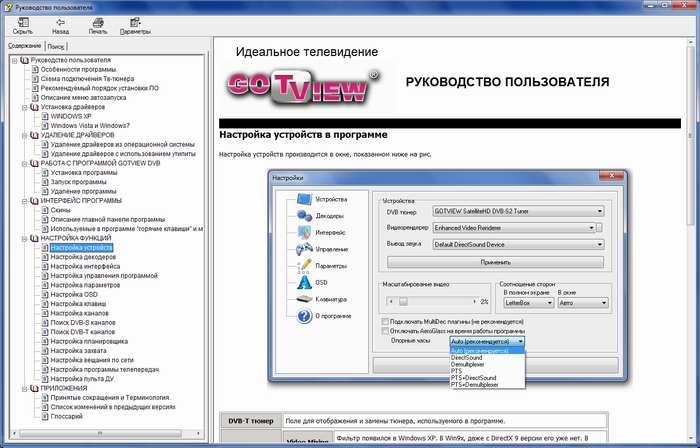Click page icon beside Особенности программы

[35, 69]
